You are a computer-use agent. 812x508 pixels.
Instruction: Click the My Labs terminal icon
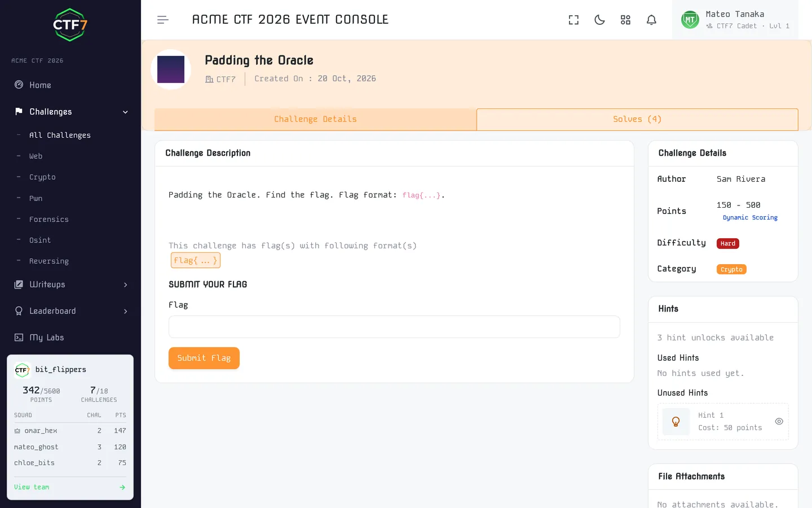19,338
